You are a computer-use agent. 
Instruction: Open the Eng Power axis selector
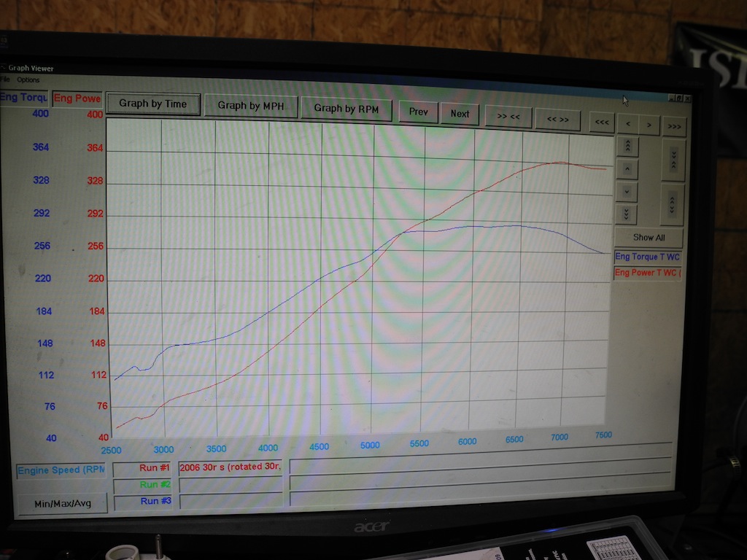pyautogui.click(x=77, y=98)
